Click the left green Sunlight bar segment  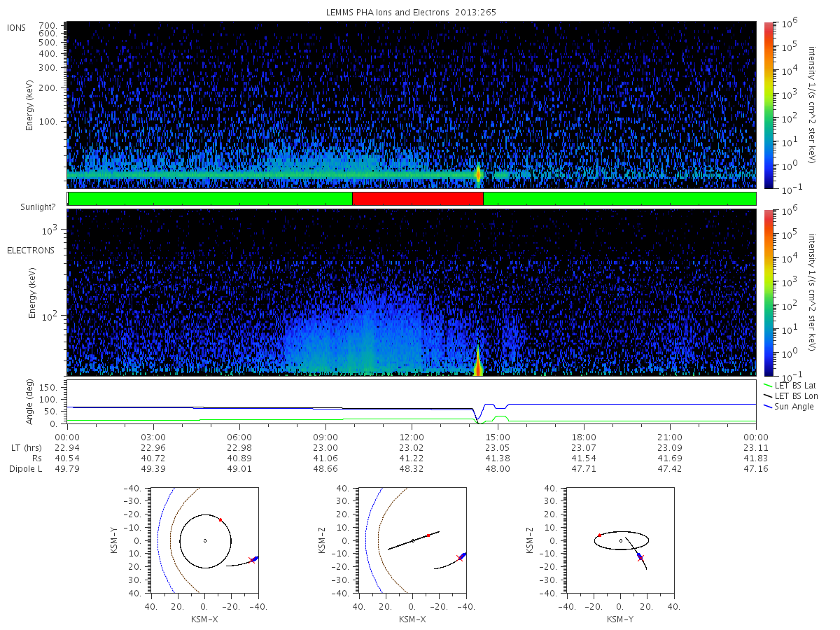coord(210,199)
